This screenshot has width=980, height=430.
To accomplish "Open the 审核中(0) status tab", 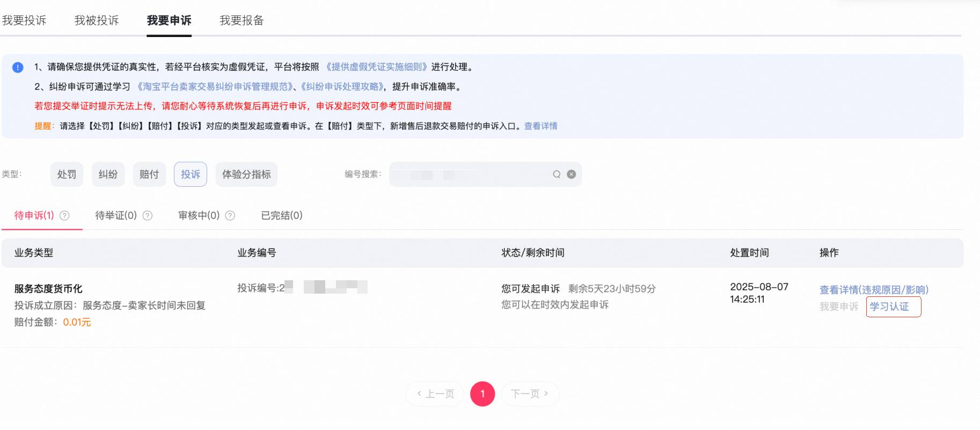I will coord(199,215).
